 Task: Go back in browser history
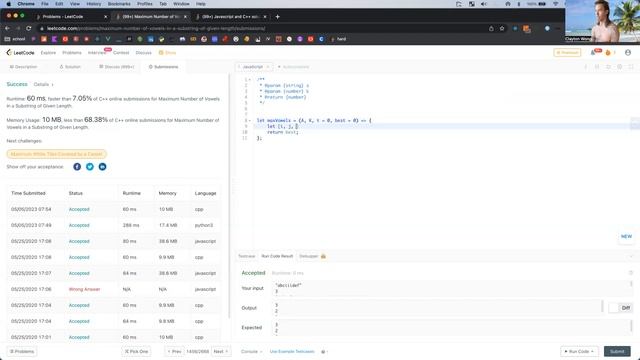point(7,28)
